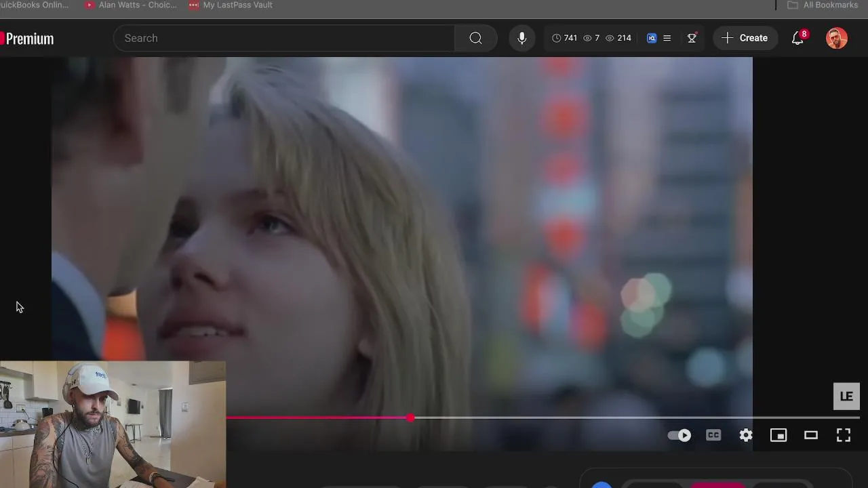Open QuickBooks Online bookmark
The height and width of the screenshot is (488, 868).
34,5
